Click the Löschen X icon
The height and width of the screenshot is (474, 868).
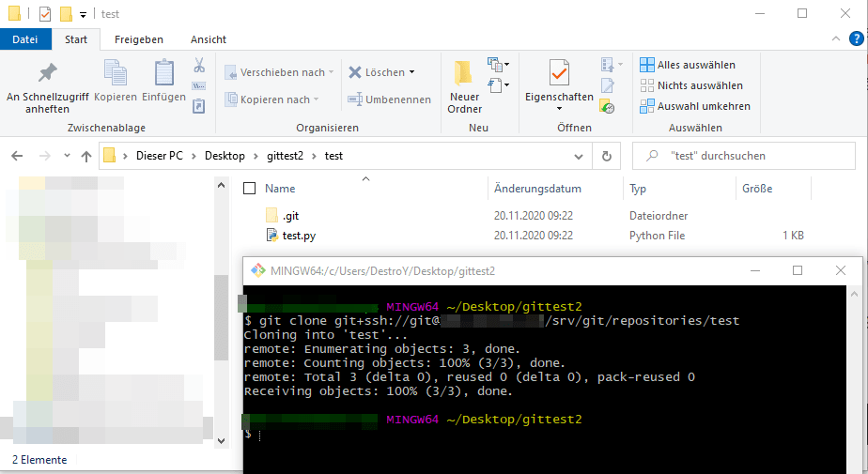355,72
